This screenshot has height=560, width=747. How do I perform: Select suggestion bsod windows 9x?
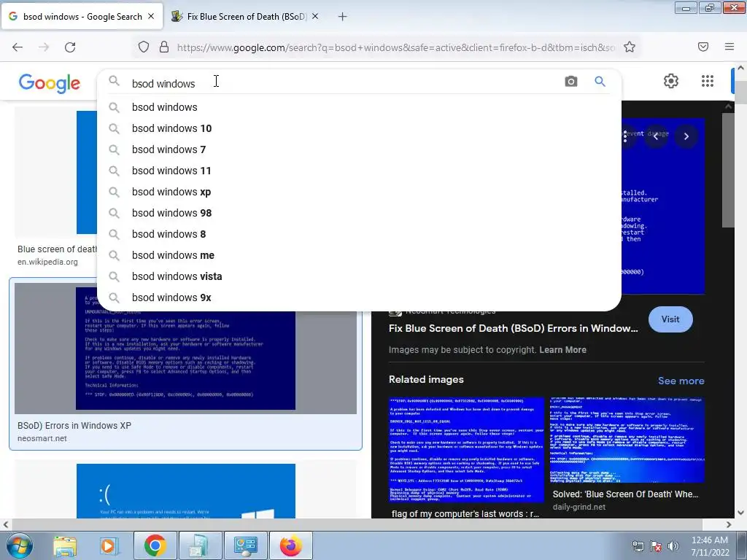[359, 297]
